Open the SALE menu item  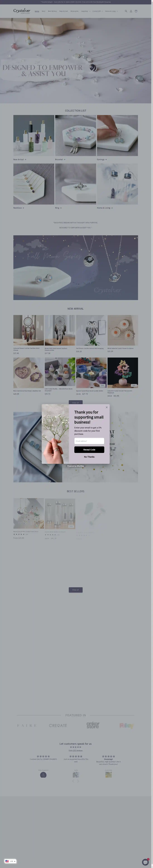(43, 11)
